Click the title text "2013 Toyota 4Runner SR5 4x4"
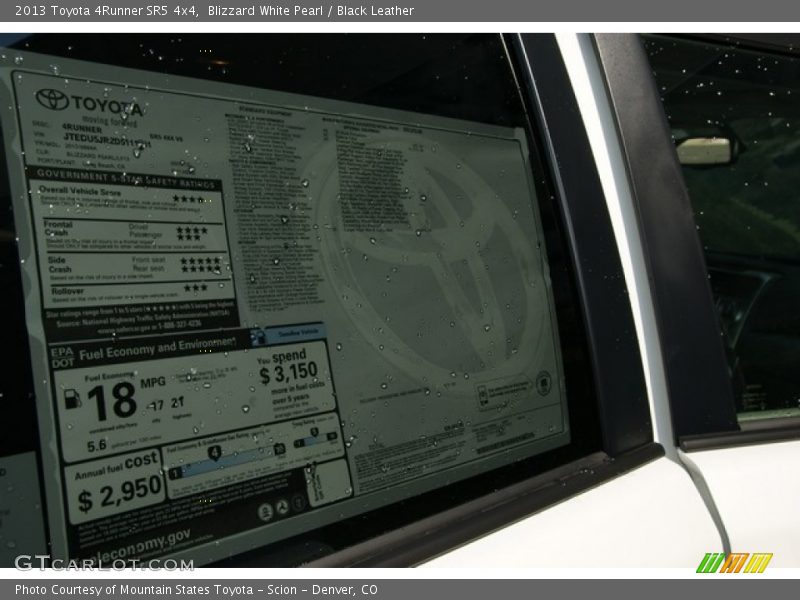Image resolution: width=800 pixels, height=600 pixels. click(x=107, y=11)
